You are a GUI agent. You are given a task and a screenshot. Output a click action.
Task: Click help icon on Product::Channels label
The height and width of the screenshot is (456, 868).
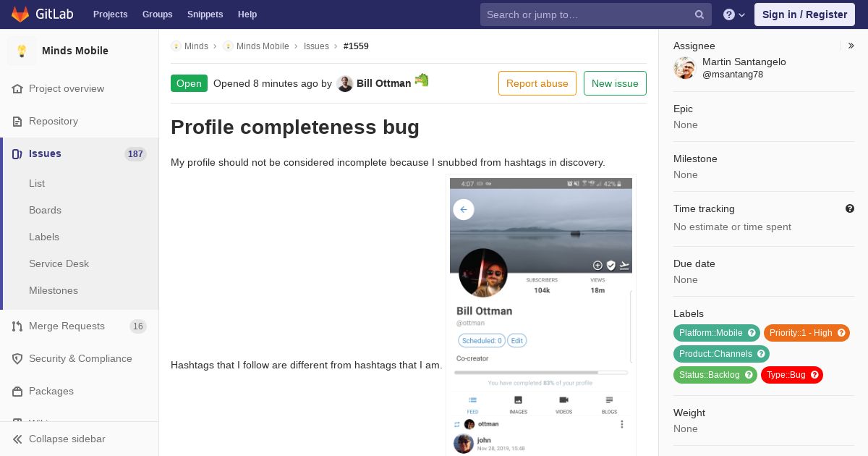click(x=761, y=354)
